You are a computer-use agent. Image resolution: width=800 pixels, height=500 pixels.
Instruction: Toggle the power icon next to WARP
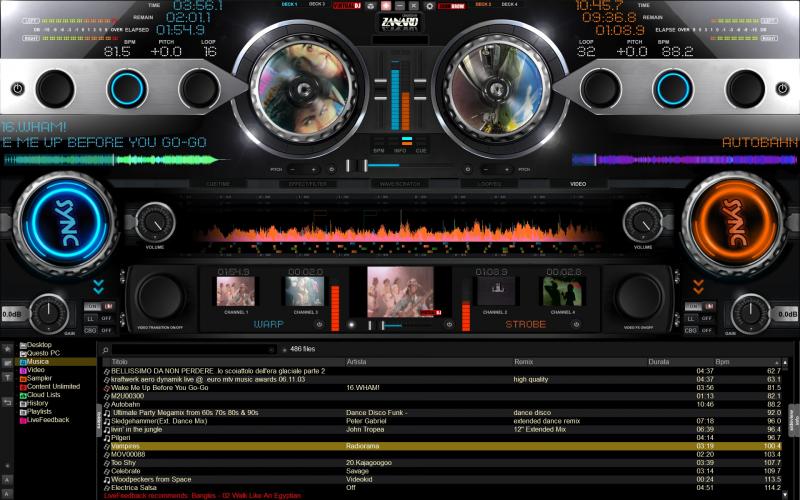coord(319,324)
